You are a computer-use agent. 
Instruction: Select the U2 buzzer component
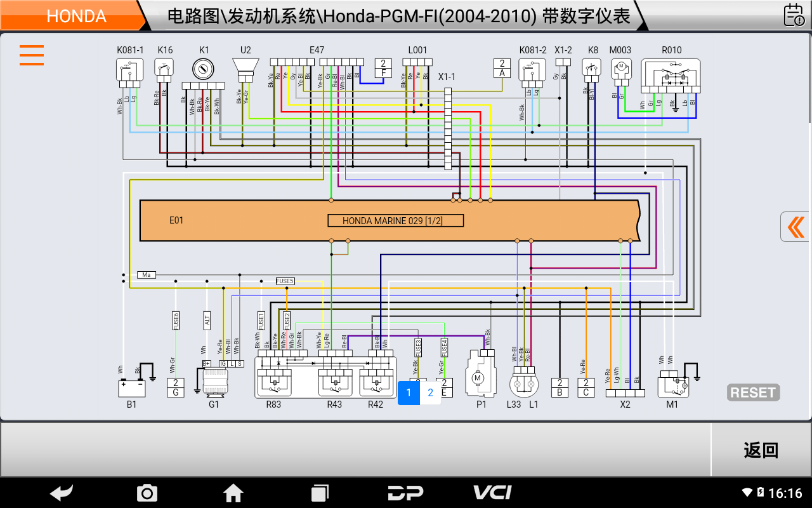[x=246, y=70]
